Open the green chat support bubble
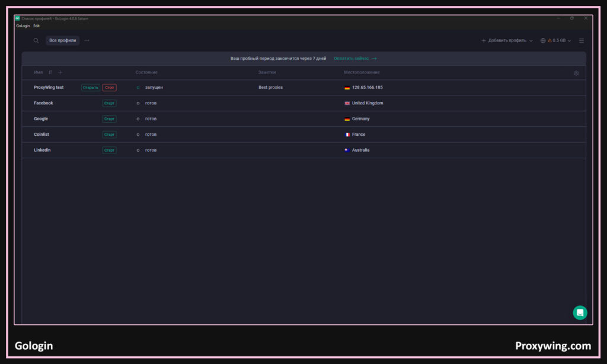The width and height of the screenshot is (607, 364). [580, 312]
